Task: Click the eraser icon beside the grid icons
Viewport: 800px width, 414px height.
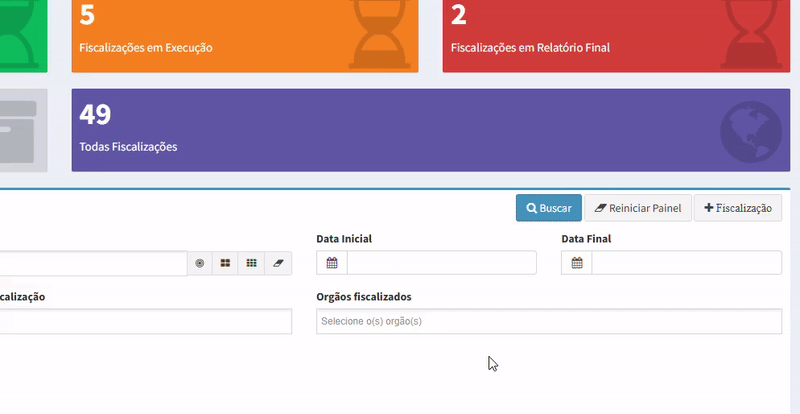Action: click(278, 263)
